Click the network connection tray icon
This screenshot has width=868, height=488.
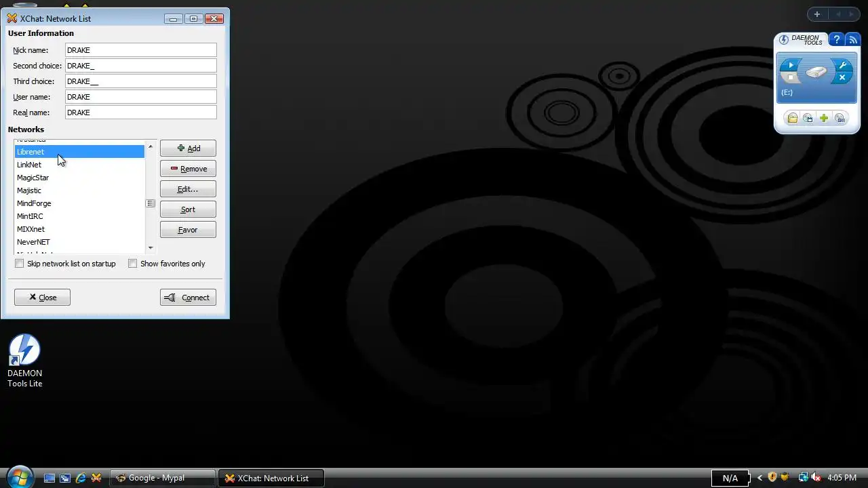point(803,477)
